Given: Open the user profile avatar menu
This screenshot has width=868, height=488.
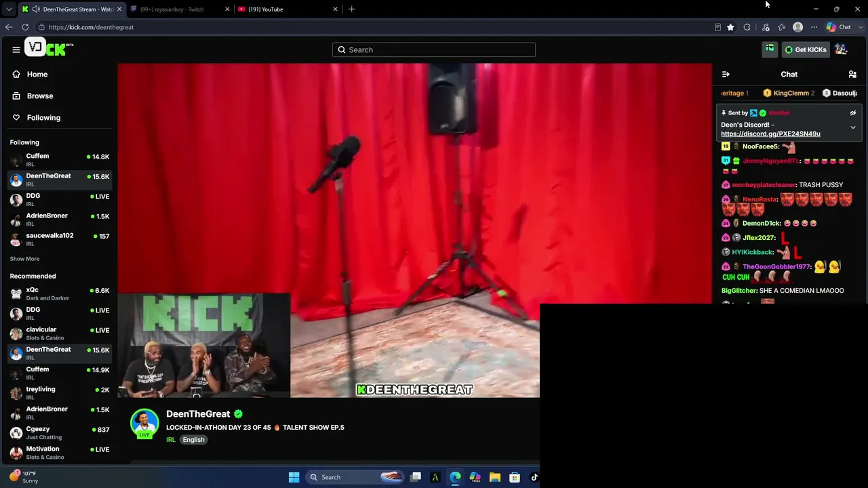Looking at the screenshot, I should [841, 49].
